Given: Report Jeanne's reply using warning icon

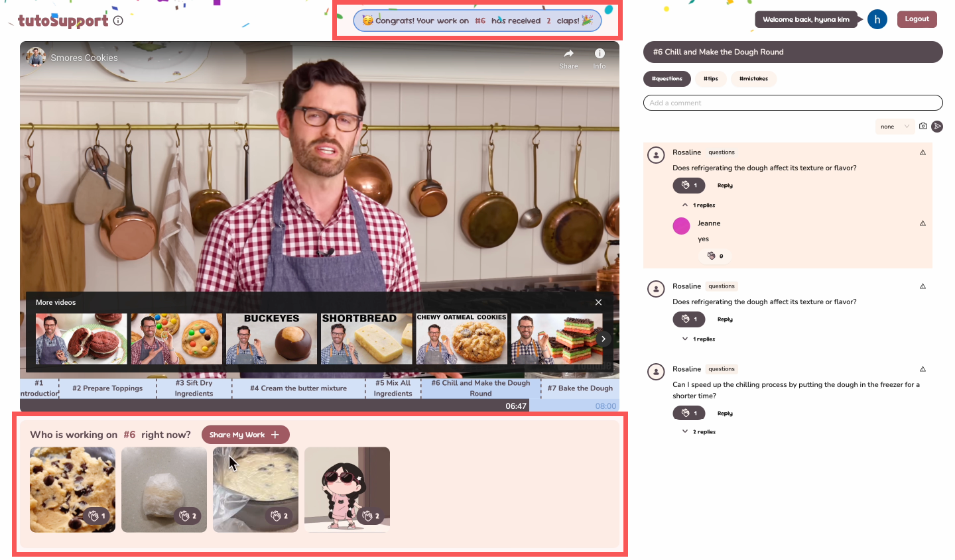Looking at the screenshot, I should point(923,223).
